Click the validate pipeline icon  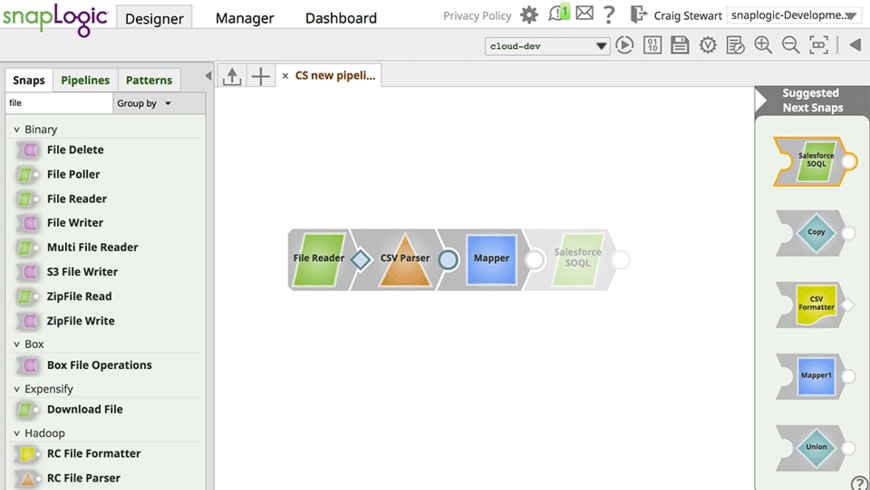click(707, 45)
